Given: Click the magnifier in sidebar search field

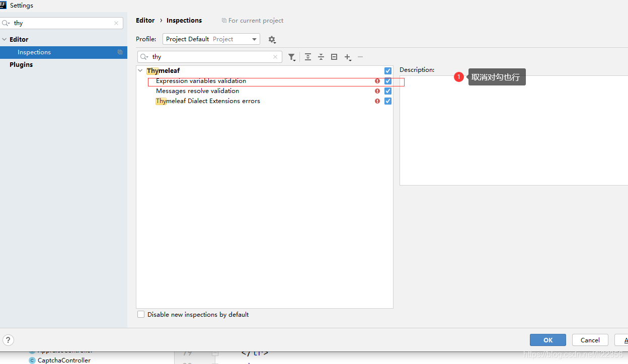Looking at the screenshot, I should click(x=6, y=23).
